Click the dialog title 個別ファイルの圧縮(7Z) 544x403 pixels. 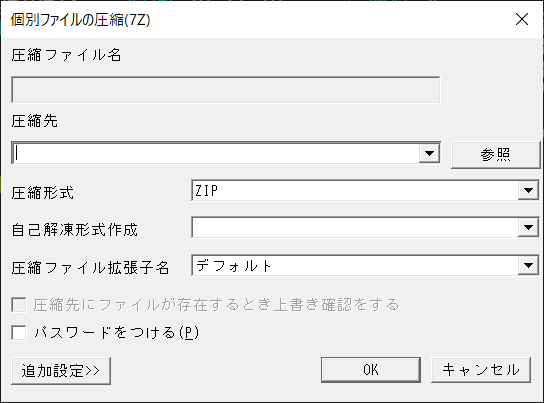click(x=80, y=20)
